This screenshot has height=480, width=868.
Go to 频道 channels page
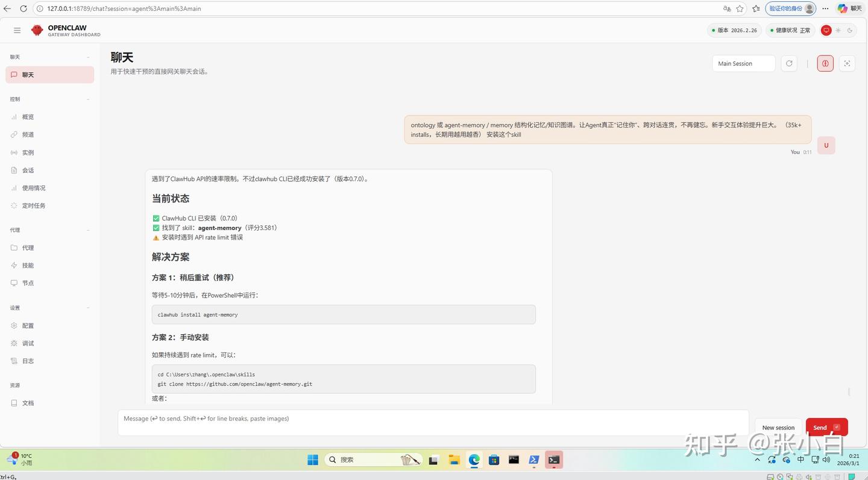[x=49, y=134]
